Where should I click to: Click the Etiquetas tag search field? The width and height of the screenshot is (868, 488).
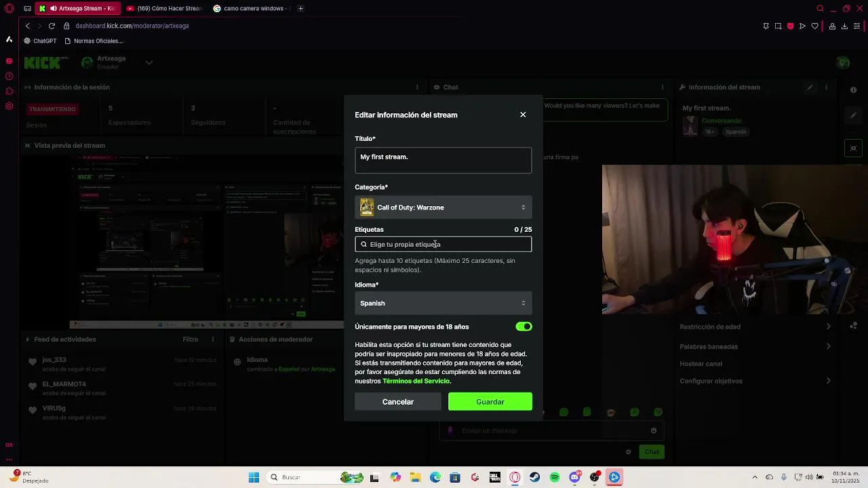coord(443,244)
